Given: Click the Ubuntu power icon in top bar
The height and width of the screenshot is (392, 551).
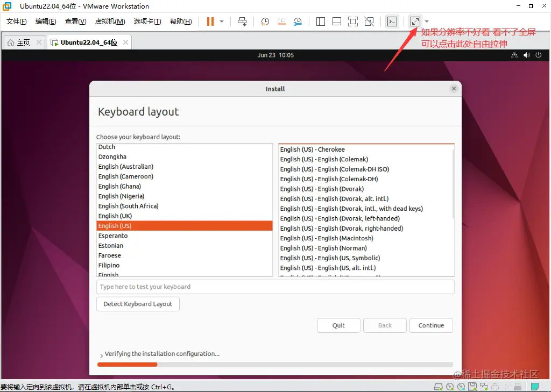Looking at the screenshot, I should 538,55.
